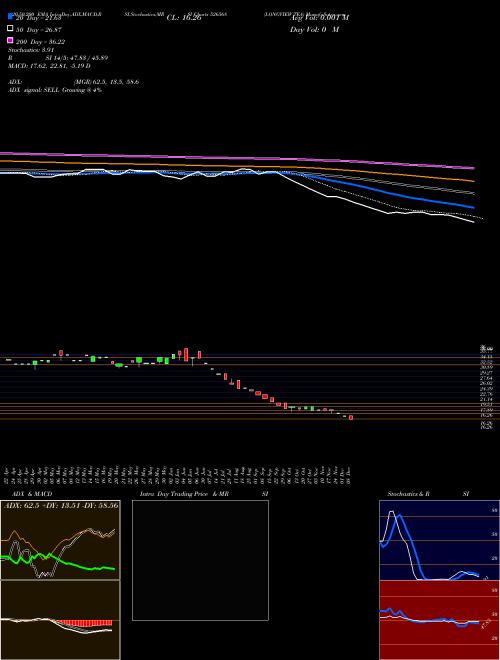
Task: Click the 'Stochastics & R' panel title
Action: pos(409,494)
